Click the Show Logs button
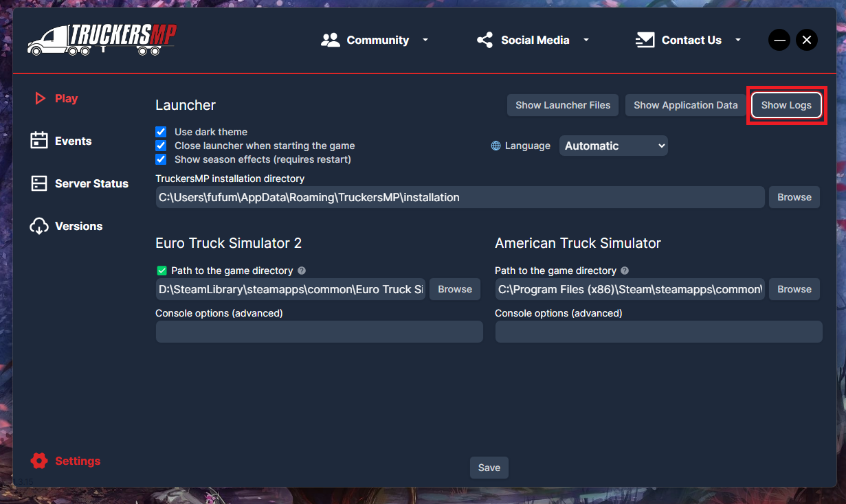This screenshot has height=504, width=846. click(x=786, y=105)
